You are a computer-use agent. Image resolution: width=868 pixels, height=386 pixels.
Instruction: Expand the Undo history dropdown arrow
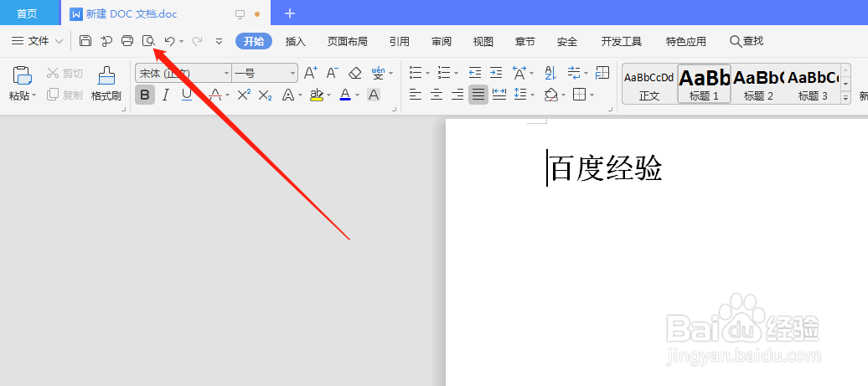click(x=181, y=42)
